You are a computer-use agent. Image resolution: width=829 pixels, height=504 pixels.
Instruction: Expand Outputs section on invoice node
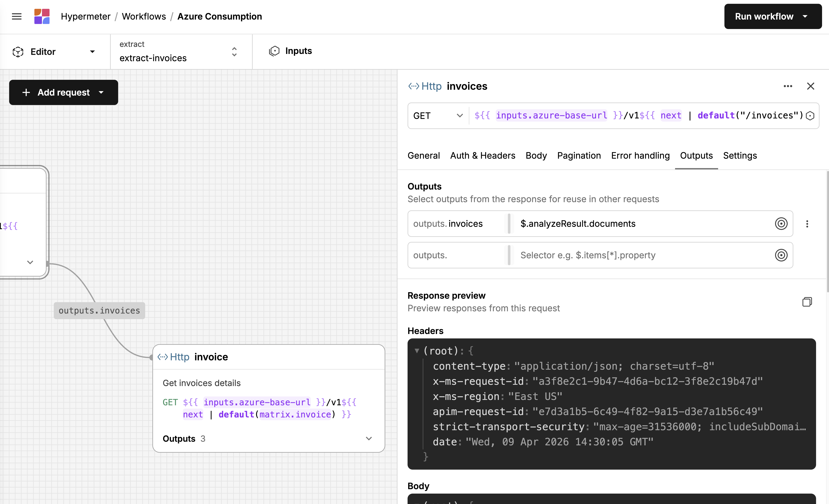[x=369, y=439]
